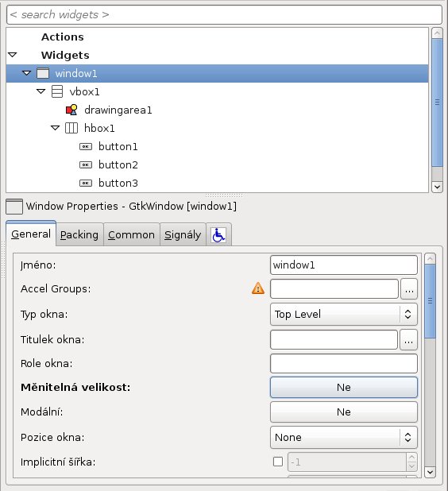Click the search widgets input field
Viewport: 448px width, 491px height.
click(x=224, y=14)
